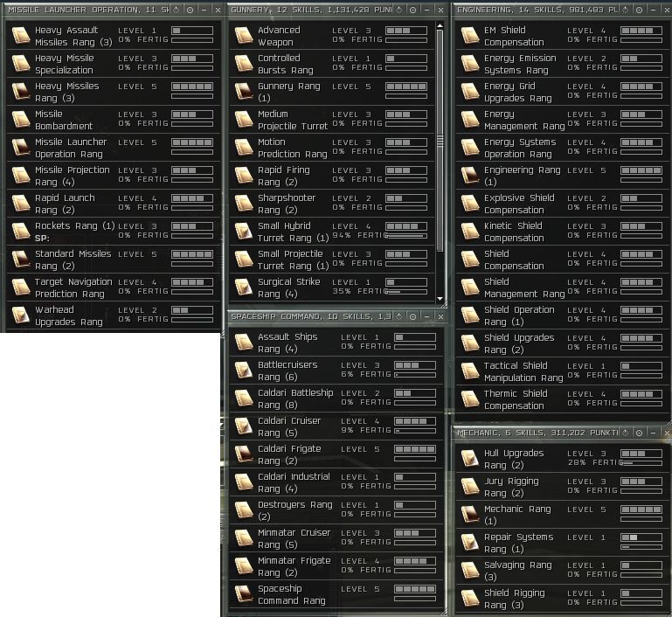This screenshot has height=617, width=672.
Task: Select the Warhead Upgrades skill book icon
Action: pos(21,315)
